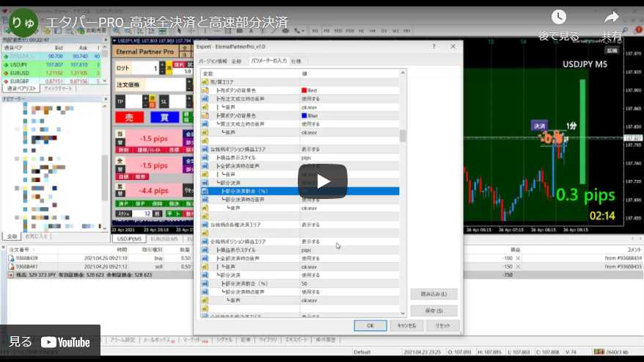
Task: Click the purple 決済 label on the chart
Action: pyautogui.click(x=539, y=126)
